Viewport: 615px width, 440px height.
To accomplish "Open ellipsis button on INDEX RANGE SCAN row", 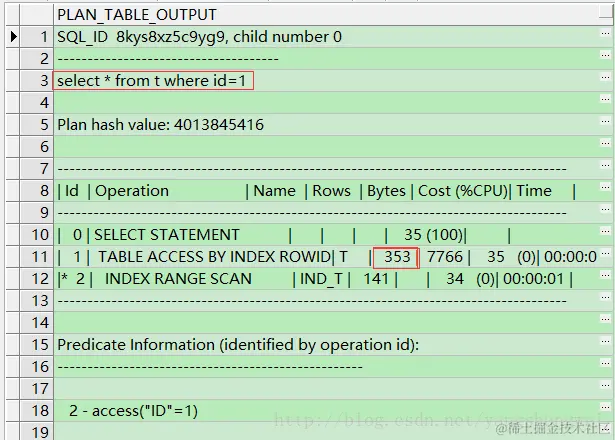I will click(x=605, y=275).
